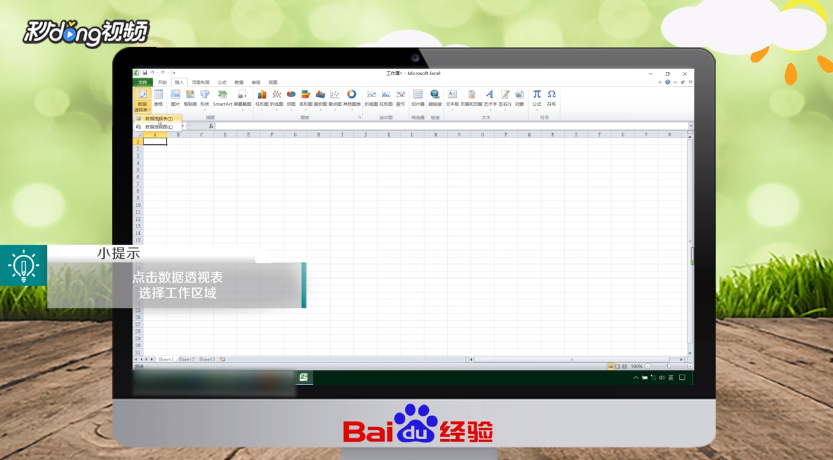833x460 pixels.
Task: Click the zoom in plus button
Action: [x=690, y=367]
